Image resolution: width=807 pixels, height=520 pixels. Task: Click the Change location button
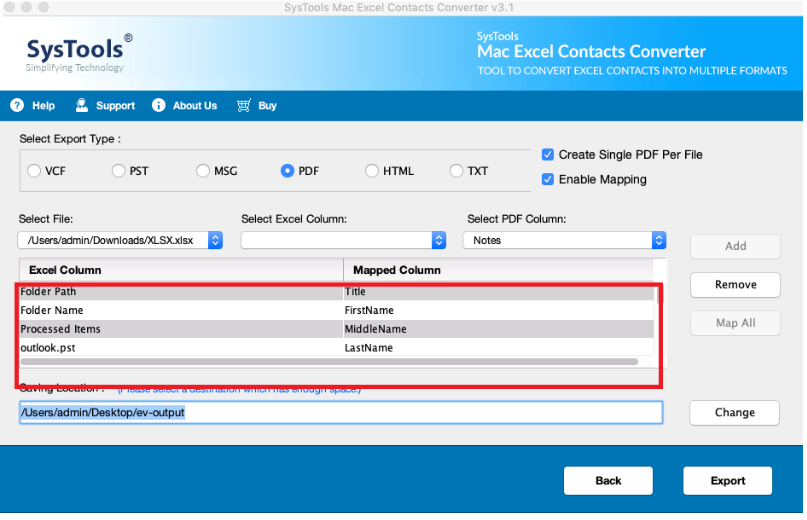coord(735,413)
